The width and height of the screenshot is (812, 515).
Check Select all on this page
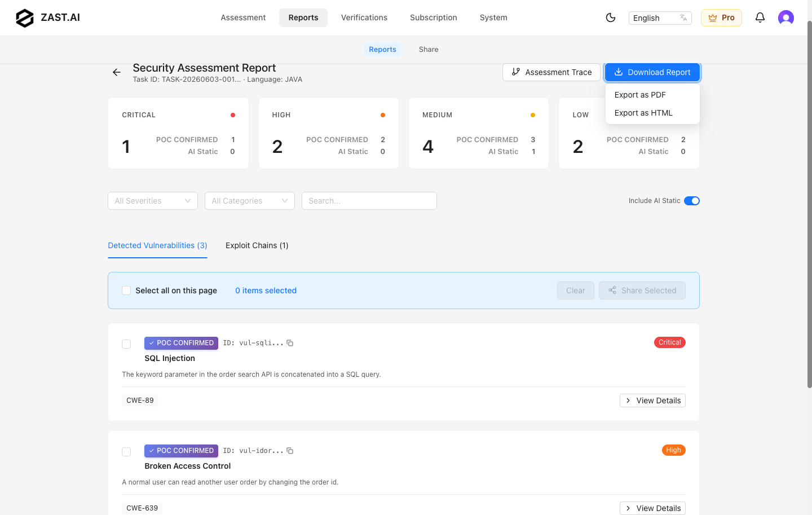pyautogui.click(x=126, y=290)
